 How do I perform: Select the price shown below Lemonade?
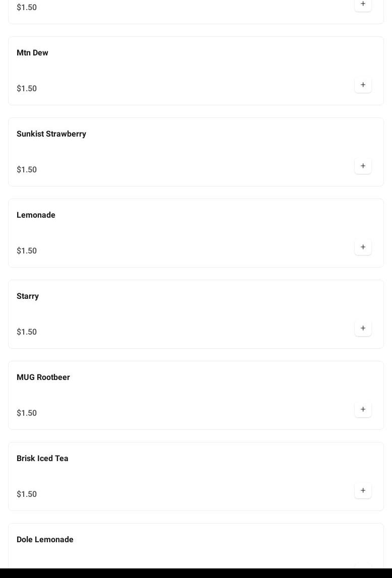[x=27, y=251]
